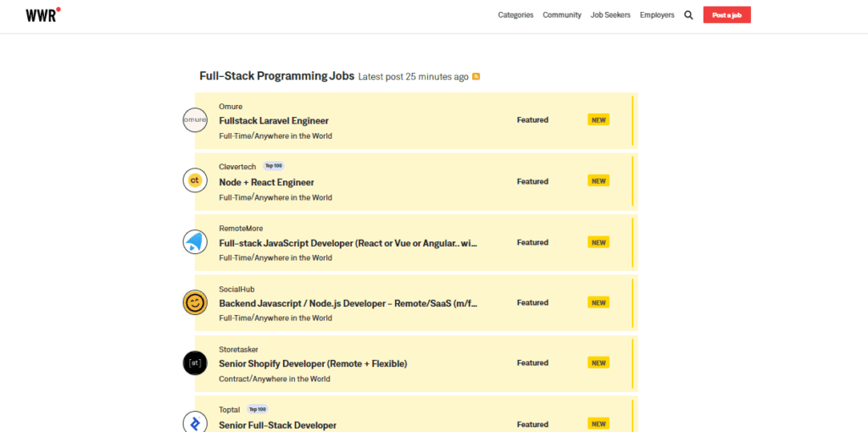The image size is (868, 432).
Task: Click the search magnifier icon
Action: tap(688, 15)
